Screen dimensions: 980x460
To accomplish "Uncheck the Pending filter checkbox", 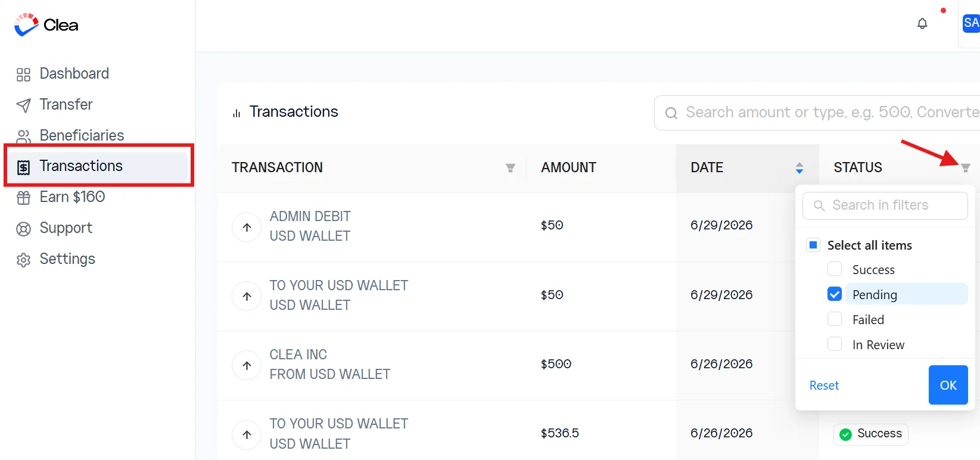I will tap(835, 294).
